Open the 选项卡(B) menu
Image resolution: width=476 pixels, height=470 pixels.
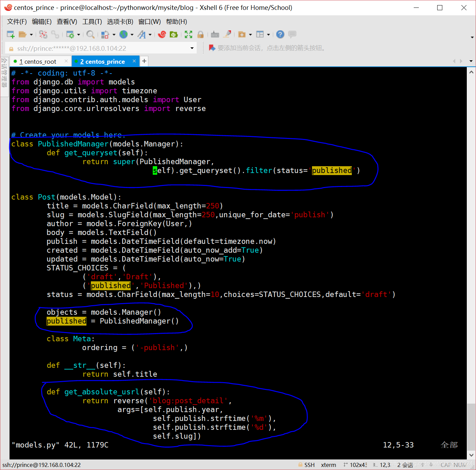(120, 22)
